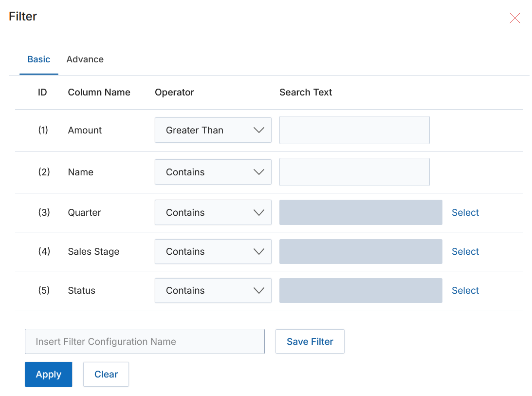This screenshot has height=396, width=532.
Task: Open the Amount operator dropdown
Action: click(213, 130)
